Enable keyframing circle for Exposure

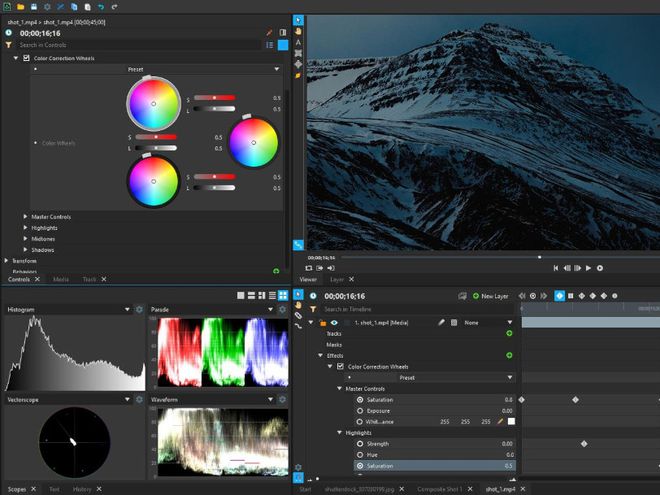coord(360,410)
